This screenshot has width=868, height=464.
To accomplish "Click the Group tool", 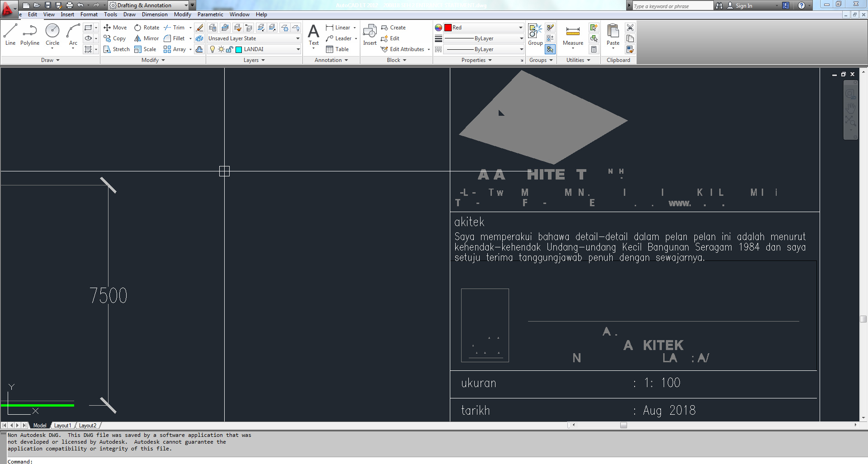I will coord(535,35).
